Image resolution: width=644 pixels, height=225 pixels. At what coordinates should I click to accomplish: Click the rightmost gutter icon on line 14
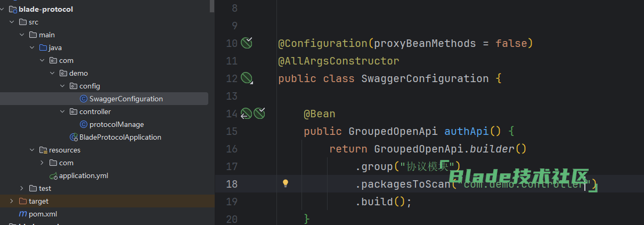coord(259,113)
